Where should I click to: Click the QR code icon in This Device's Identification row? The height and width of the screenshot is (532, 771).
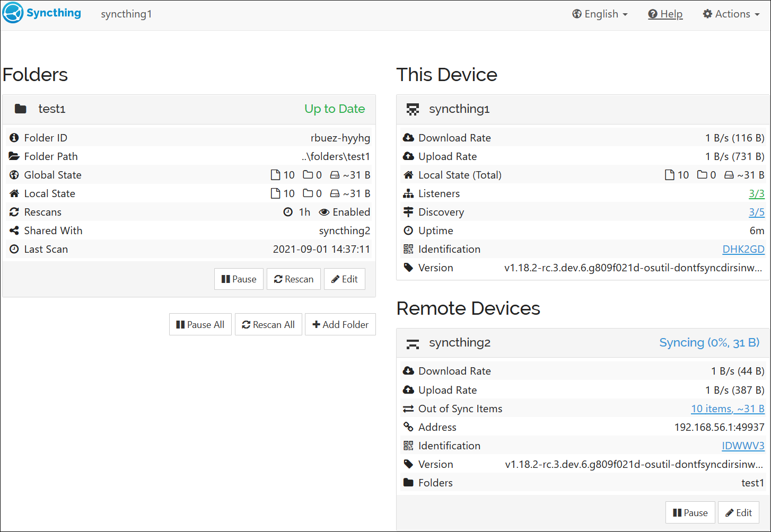[x=408, y=249]
